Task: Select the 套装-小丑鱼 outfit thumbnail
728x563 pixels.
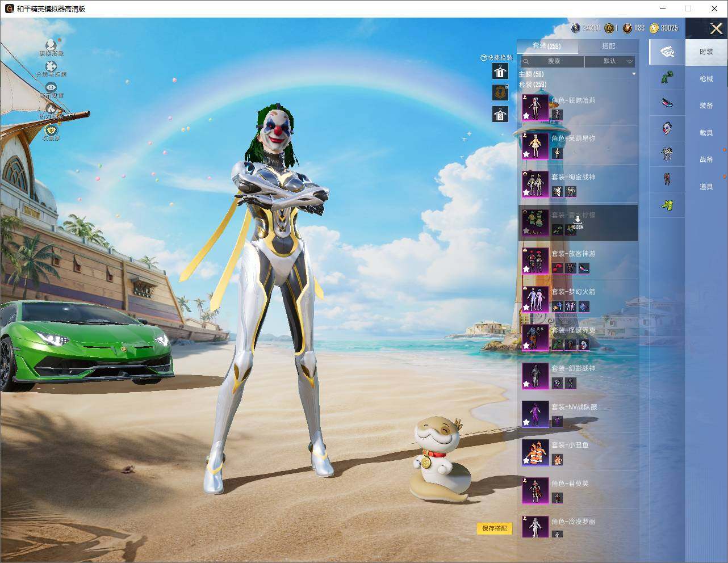Action: [535, 452]
